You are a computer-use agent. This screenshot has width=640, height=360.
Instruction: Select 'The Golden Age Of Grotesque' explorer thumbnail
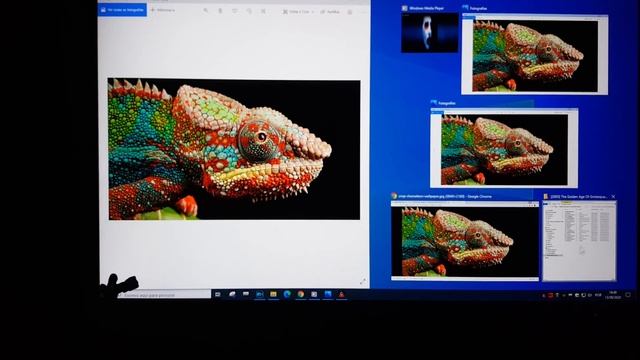(579, 241)
